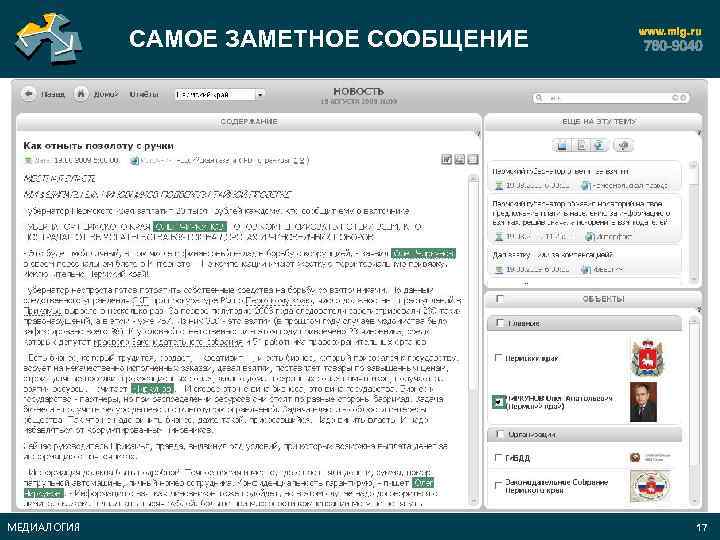Click the clear icons at search field end
This screenshot has height=540, width=720.
point(679,98)
